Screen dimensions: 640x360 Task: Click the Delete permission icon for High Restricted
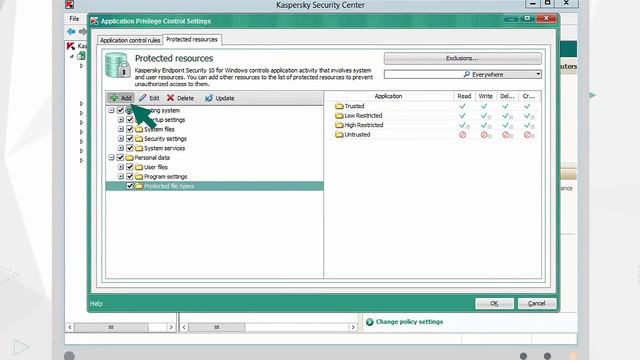pyautogui.click(x=506, y=125)
